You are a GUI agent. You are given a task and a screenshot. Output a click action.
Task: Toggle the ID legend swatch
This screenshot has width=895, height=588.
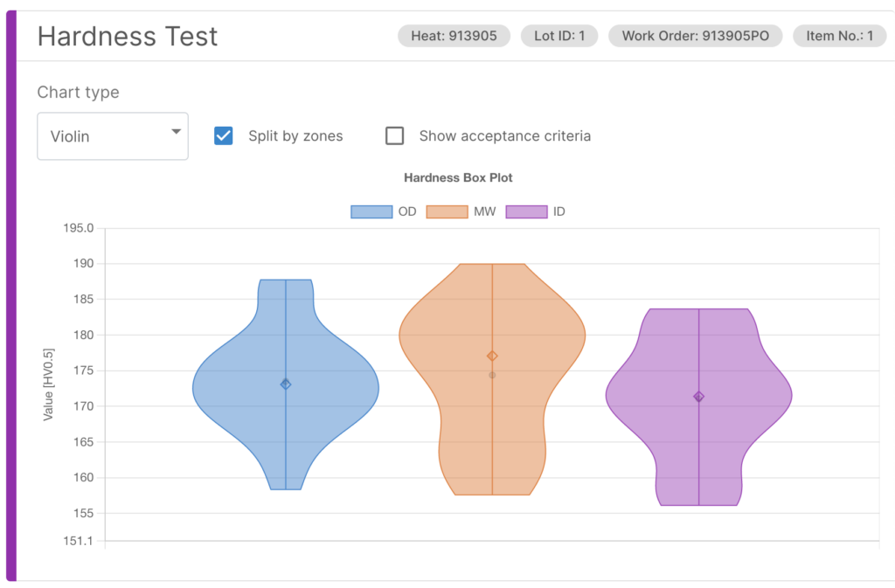(x=526, y=211)
